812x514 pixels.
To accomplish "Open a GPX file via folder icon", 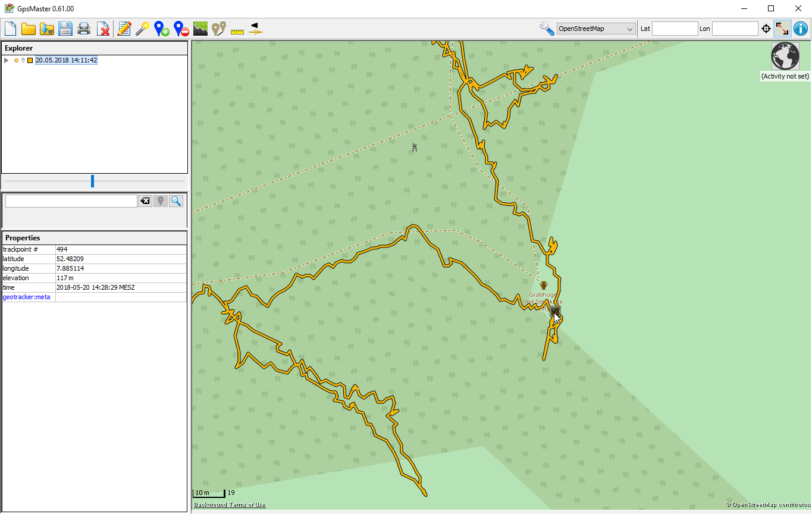I will click(x=28, y=29).
